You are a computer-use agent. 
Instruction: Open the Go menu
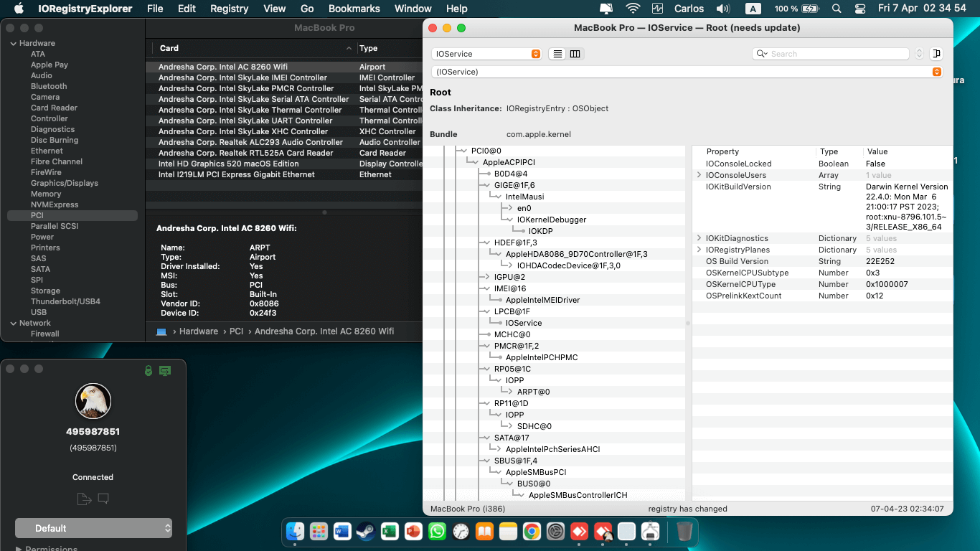(x=307, y=9)
